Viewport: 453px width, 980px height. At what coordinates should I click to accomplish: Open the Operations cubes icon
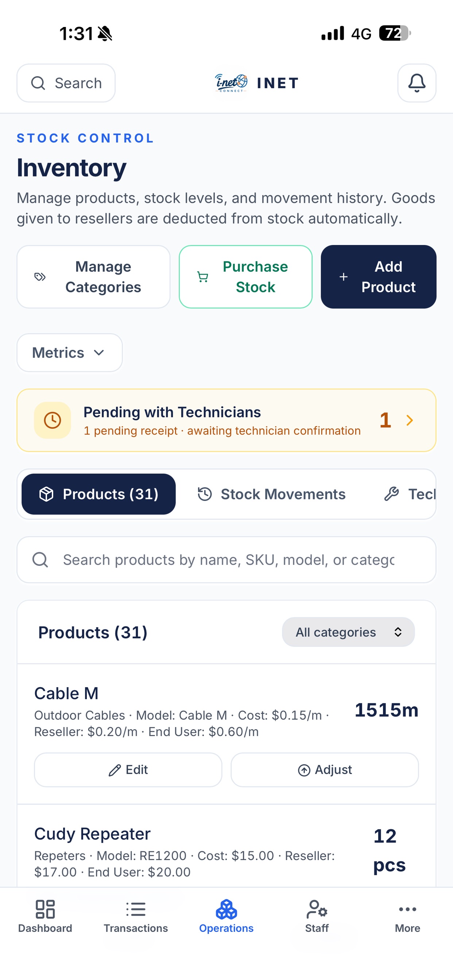(226, 909)
